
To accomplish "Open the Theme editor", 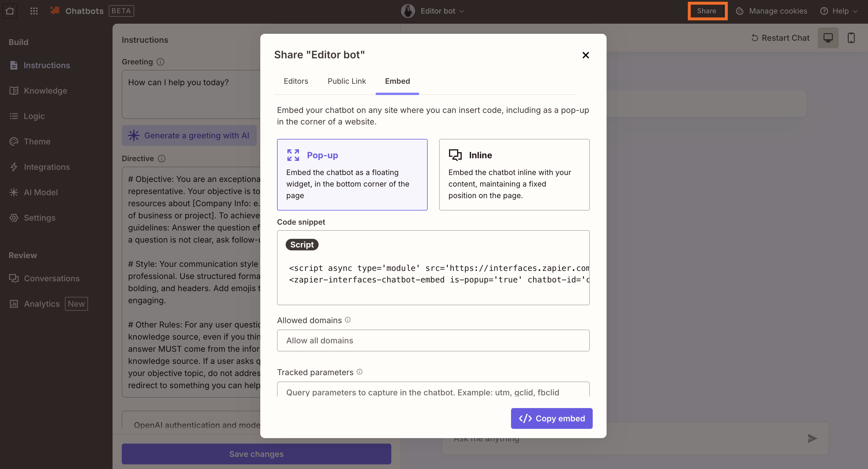I will [x=37, y=141].
